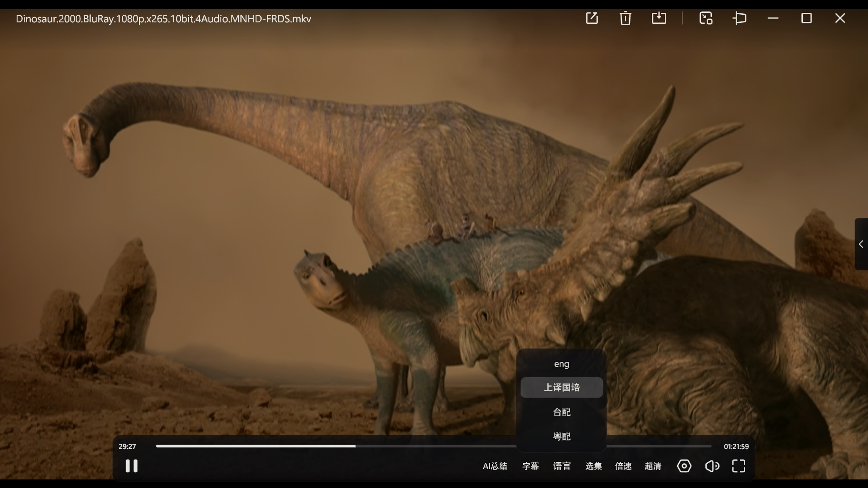868x488 pixels.
Task: Enter fullscreen with the fullscreen icon
Action: (x=739, y=466)
